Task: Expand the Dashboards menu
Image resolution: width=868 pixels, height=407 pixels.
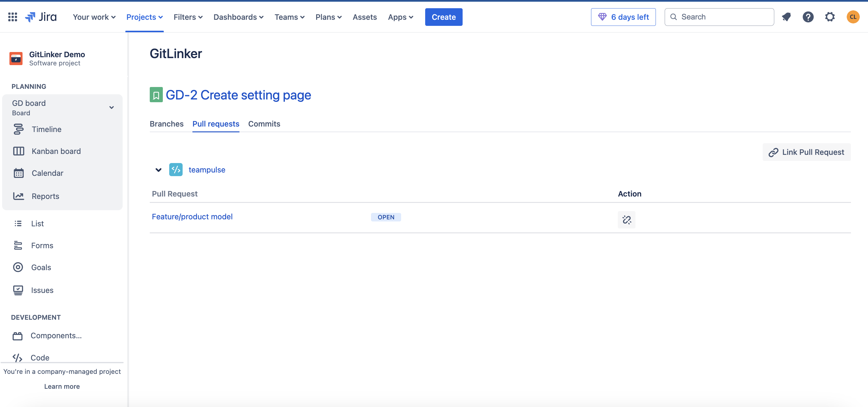Action: [238, 17]
